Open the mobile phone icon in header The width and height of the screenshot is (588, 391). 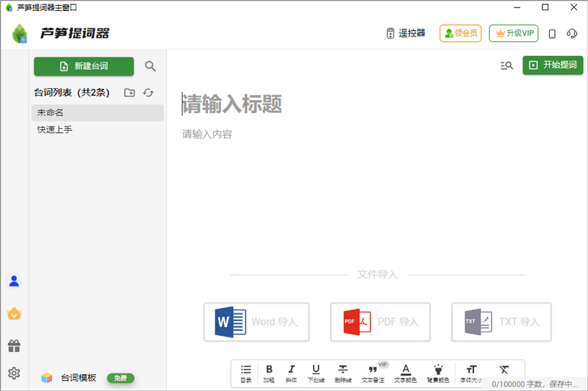tap(552, 34)
